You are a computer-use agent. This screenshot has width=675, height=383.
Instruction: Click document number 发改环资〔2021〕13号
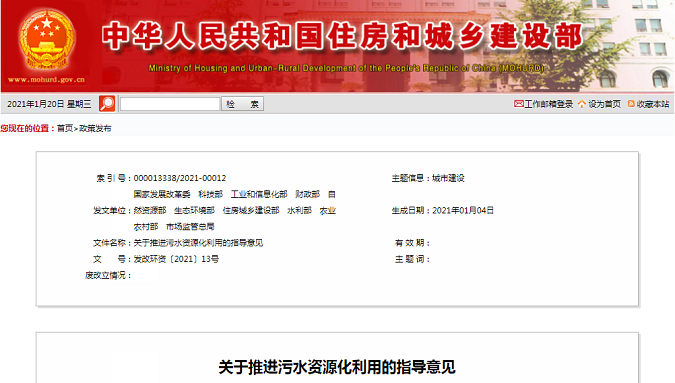(176, 259)
